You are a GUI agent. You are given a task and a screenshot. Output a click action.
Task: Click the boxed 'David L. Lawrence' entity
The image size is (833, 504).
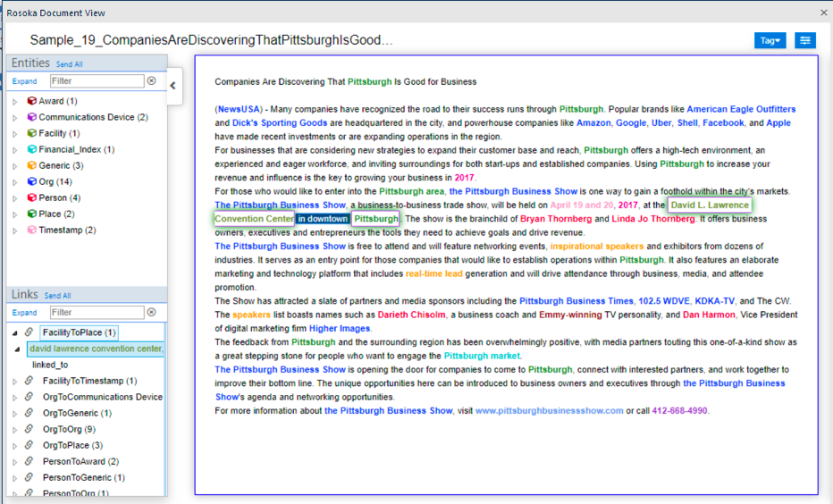pyautogui.click(x=710, y=205)
